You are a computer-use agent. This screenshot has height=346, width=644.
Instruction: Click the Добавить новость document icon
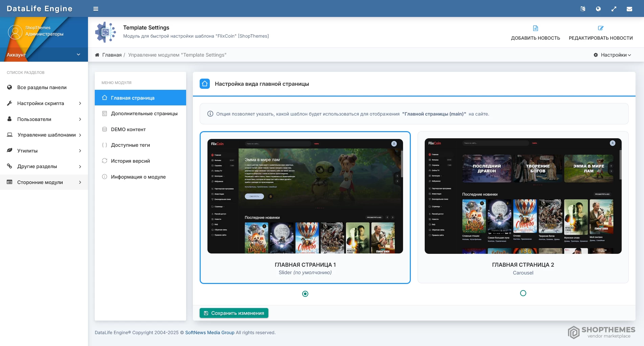tap(535, 28)
